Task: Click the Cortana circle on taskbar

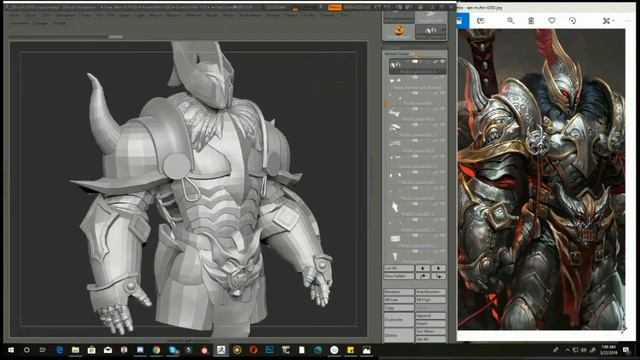Action: coord(27,350)
